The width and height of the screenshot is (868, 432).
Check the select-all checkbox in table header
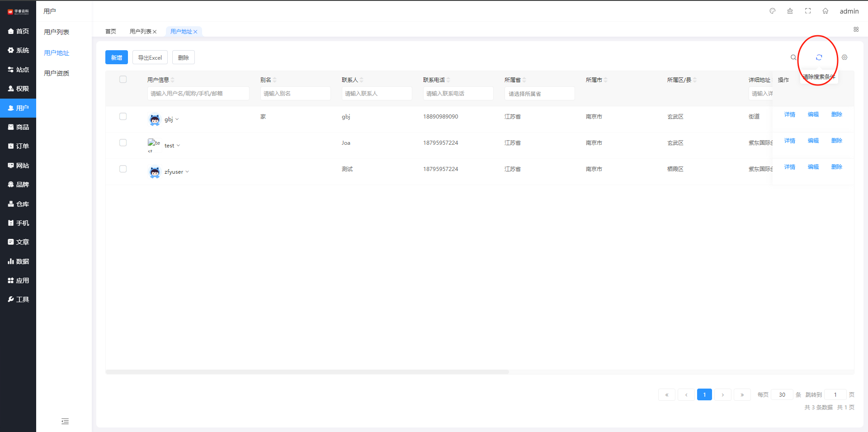(x=123, y=80)
